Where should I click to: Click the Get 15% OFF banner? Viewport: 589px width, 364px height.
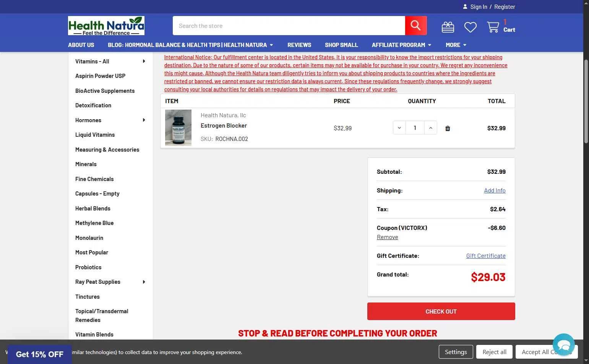pos(40,354)
